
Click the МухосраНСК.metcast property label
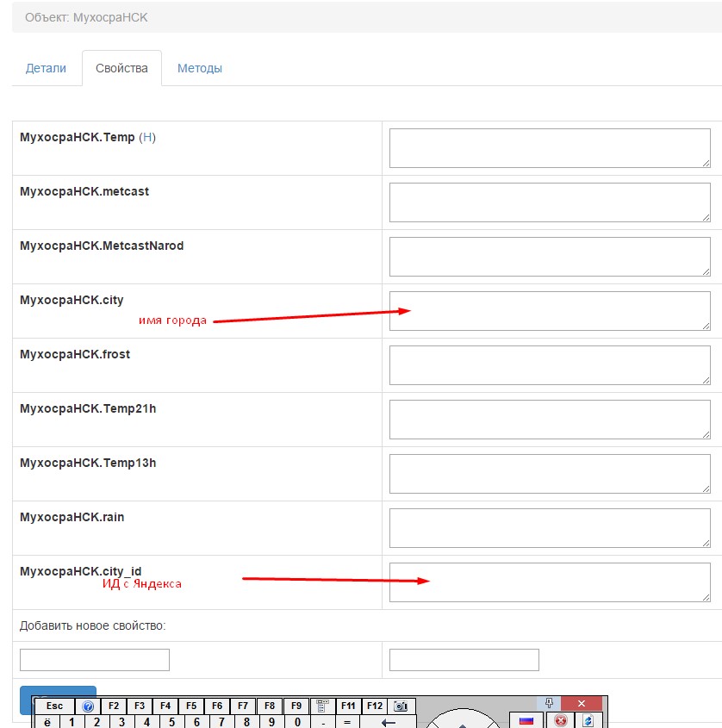(x=84, y=191)
